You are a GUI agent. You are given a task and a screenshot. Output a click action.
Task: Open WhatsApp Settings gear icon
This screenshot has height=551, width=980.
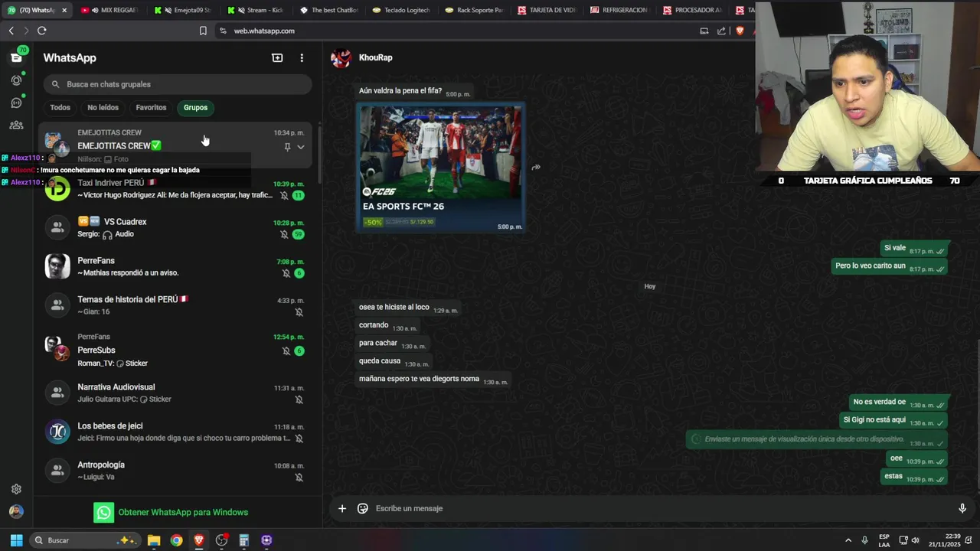(x=16, y=489)
